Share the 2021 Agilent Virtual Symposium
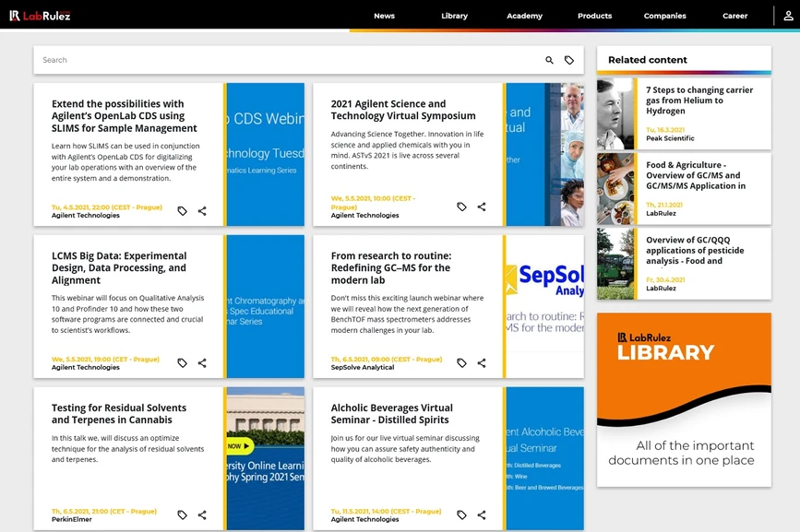Screen dimensions: 800x532 pyautogui.click(x=482, y=207)
